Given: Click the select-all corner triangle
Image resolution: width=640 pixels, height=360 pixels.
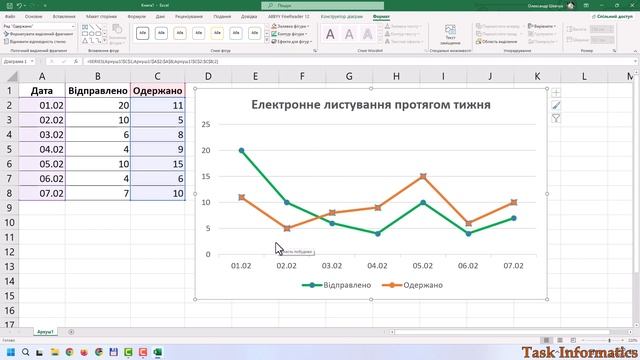Looking at the screenshot, I should click(x=12, y=76).
